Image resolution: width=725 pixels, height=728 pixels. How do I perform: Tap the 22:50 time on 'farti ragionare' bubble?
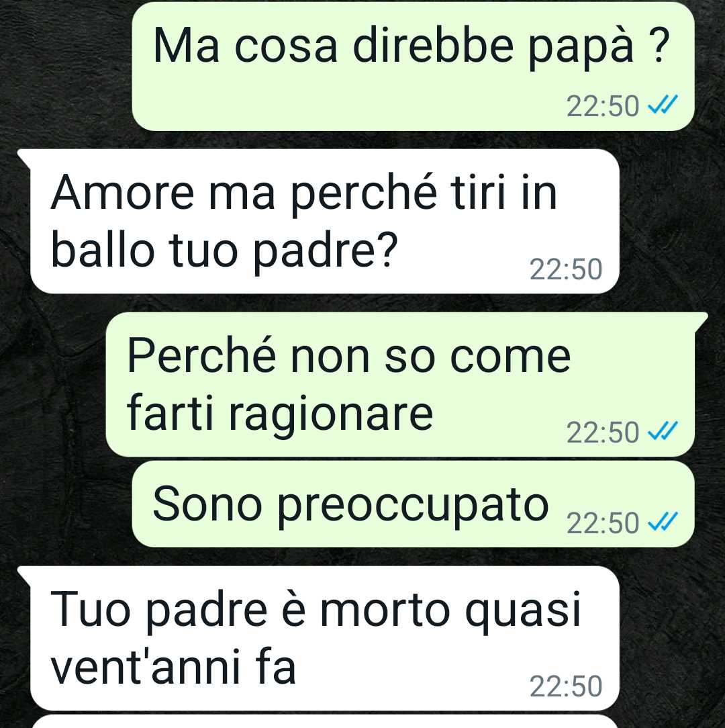tap(602, 433)
